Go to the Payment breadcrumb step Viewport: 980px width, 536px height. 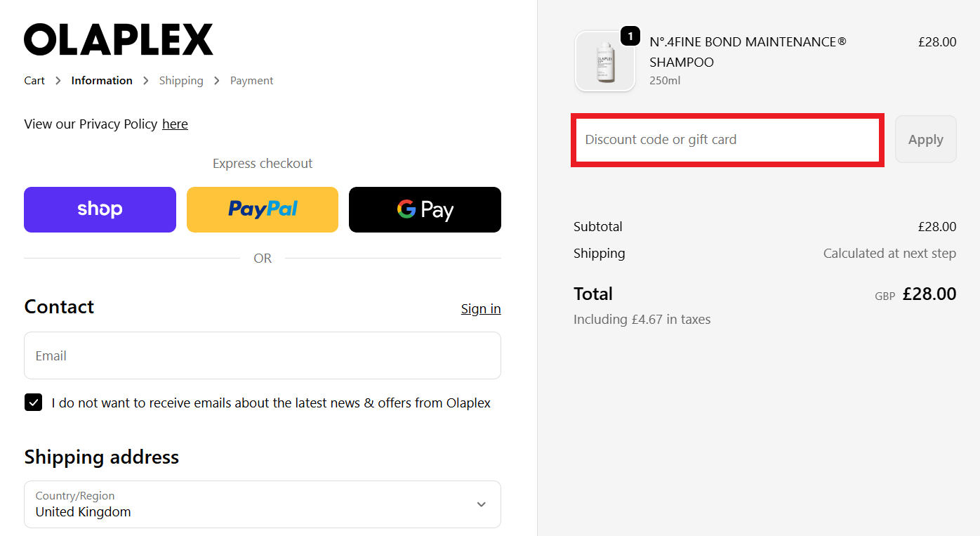(x=251, y=81)
